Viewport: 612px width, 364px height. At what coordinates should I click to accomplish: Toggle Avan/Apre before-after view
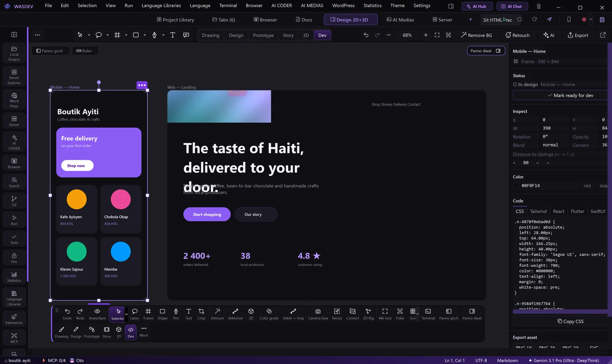coord(97,314)
